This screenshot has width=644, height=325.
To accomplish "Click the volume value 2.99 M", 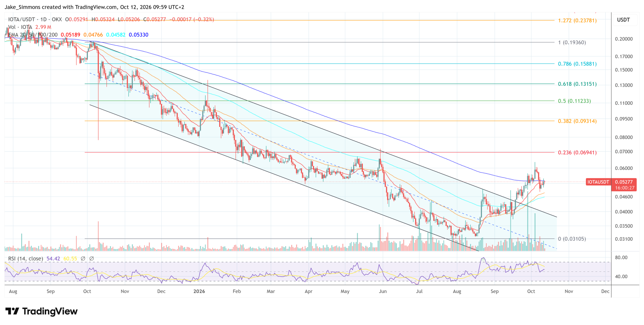I will tap(43, 27).
